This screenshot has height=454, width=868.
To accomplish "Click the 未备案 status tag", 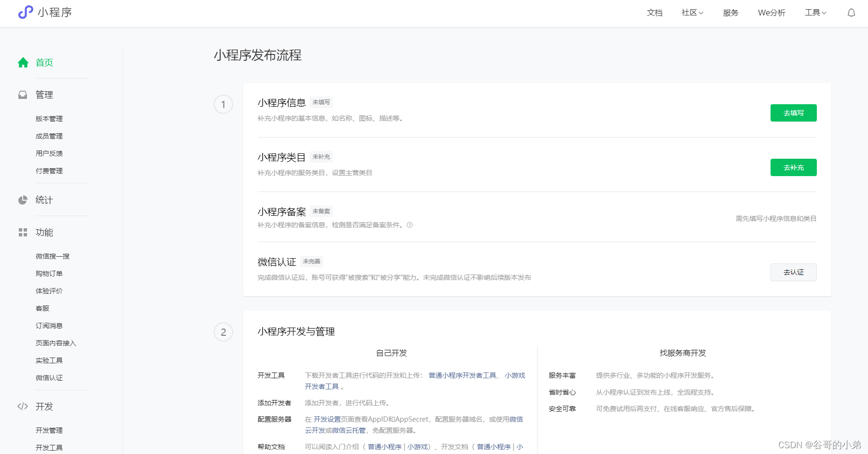I will [321, 211].
